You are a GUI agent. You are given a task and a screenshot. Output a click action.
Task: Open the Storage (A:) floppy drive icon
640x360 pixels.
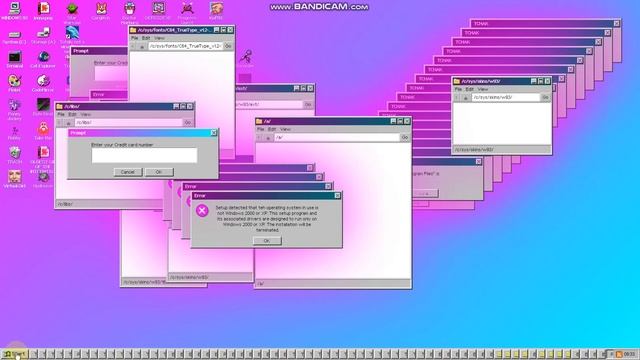(43, 36)
